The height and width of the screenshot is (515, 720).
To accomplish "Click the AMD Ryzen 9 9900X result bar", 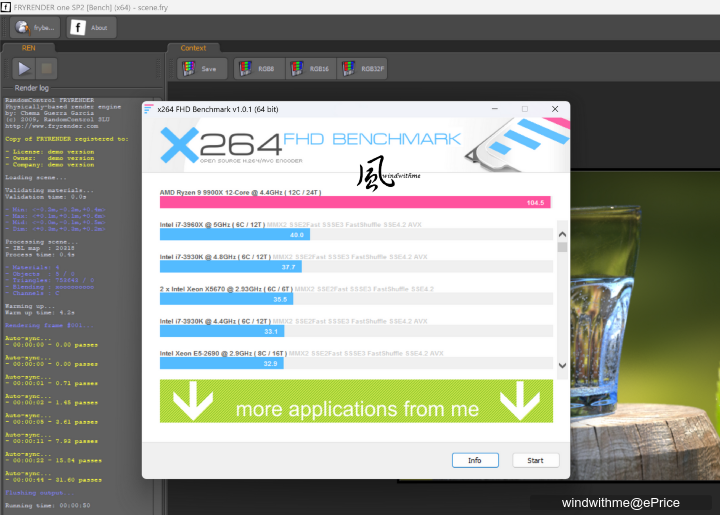I will 354,202.
